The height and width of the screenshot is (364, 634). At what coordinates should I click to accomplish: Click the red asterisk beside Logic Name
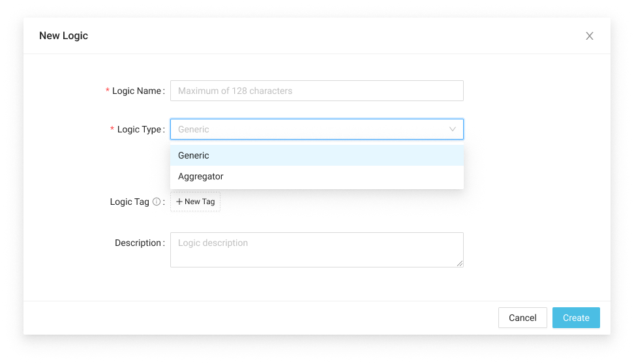pyautogui.click(x=108, y=91)
